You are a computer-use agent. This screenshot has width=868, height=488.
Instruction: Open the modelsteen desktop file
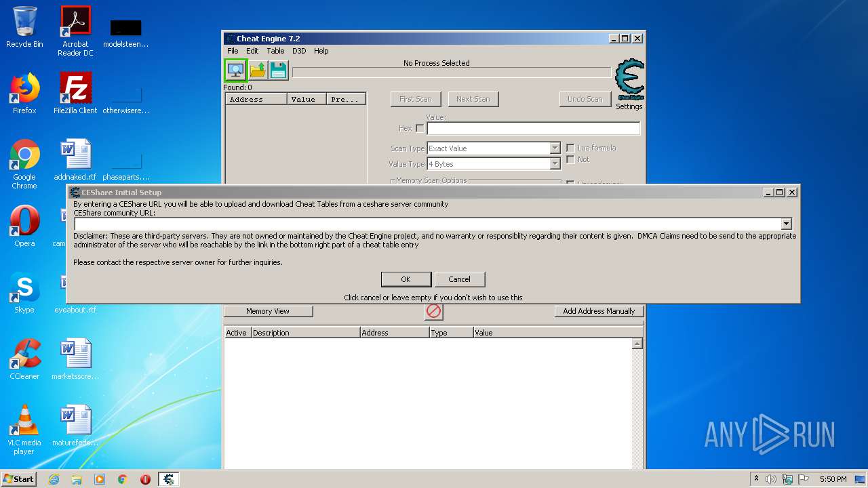[x=126, y=33]
